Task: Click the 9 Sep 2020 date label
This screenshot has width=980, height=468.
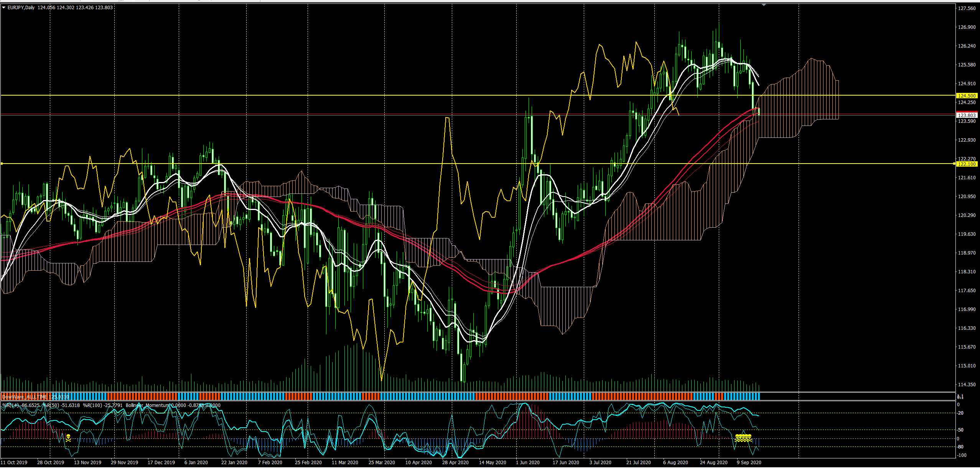Action: (x=749, y=462)
